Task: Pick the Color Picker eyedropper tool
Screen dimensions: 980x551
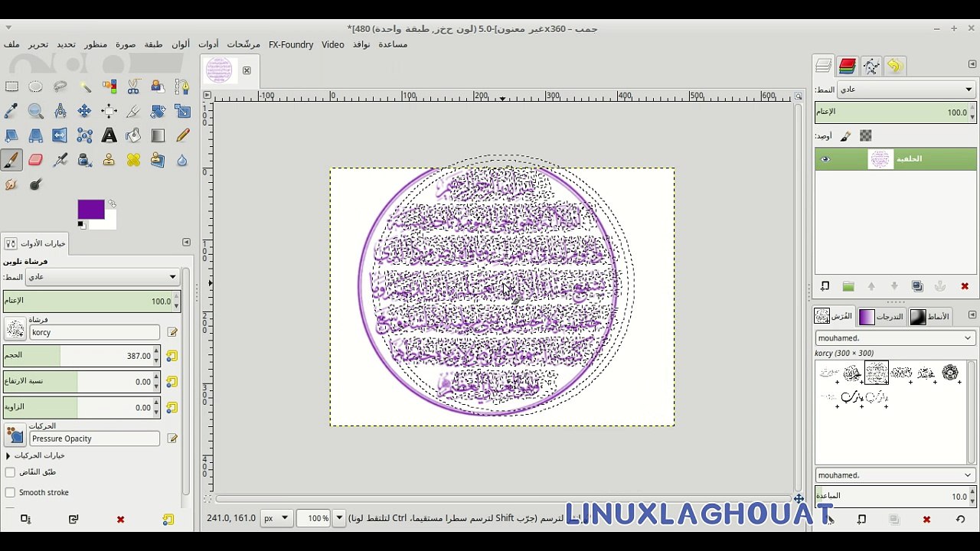Action: [11, 111]
